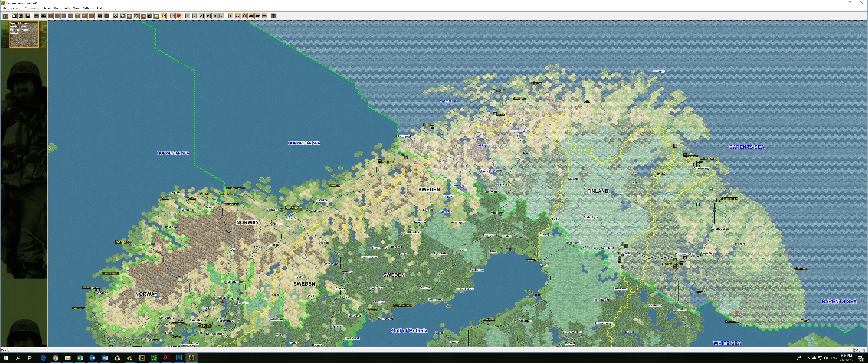Open the Hexes menu
This screenshot has width=868, height=363.
(46, 8)
